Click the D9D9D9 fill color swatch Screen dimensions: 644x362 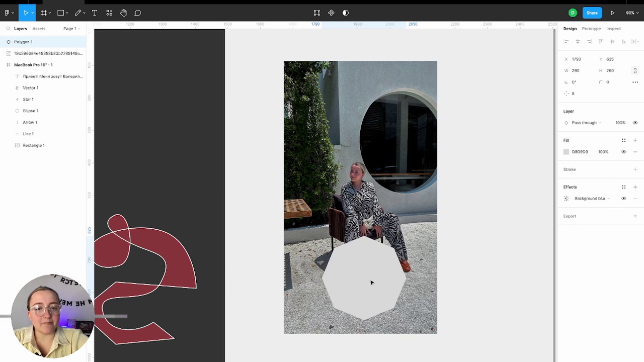(566, 152)
